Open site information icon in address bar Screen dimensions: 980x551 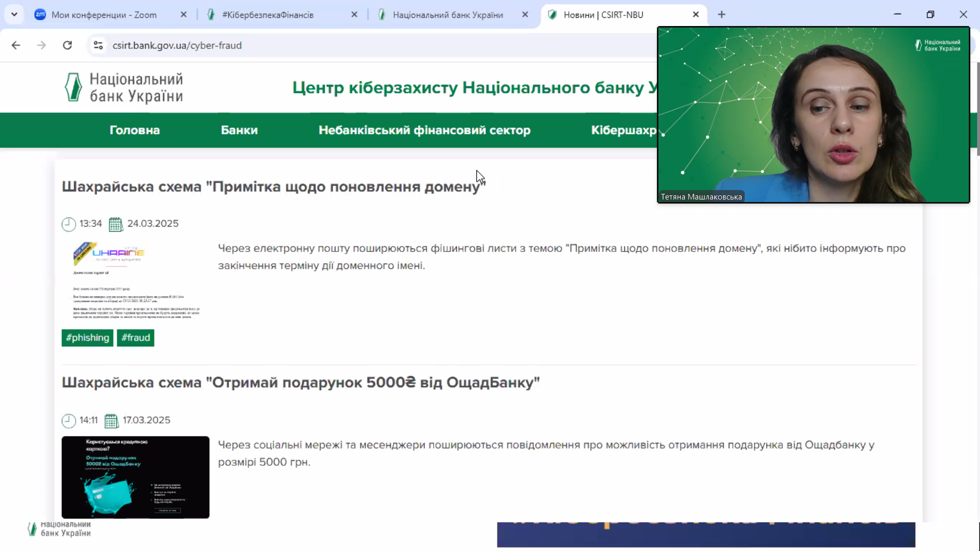coord(98,45)
